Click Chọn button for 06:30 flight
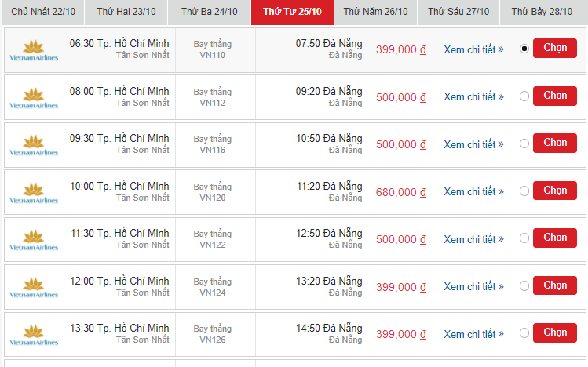Viewport: 588px width, 367px height. pos(555,48)
